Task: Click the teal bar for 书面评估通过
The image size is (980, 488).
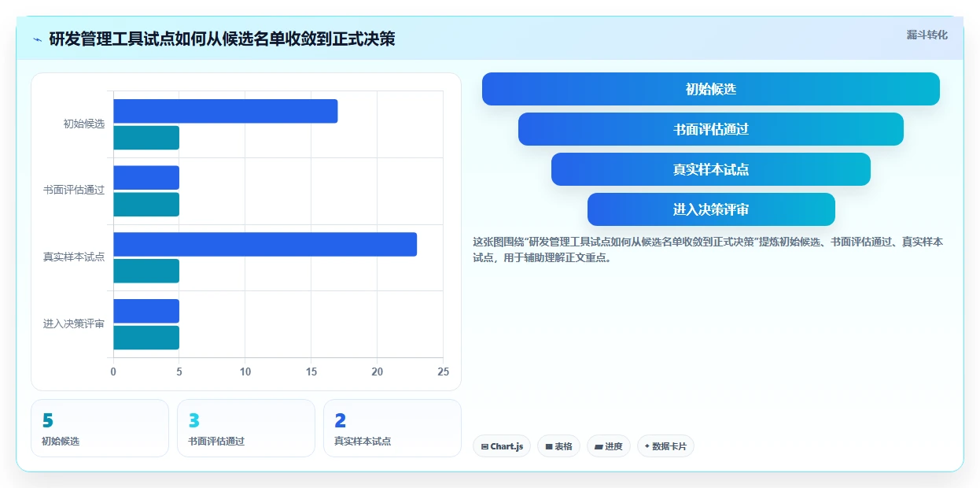Action: click(146, 205)
